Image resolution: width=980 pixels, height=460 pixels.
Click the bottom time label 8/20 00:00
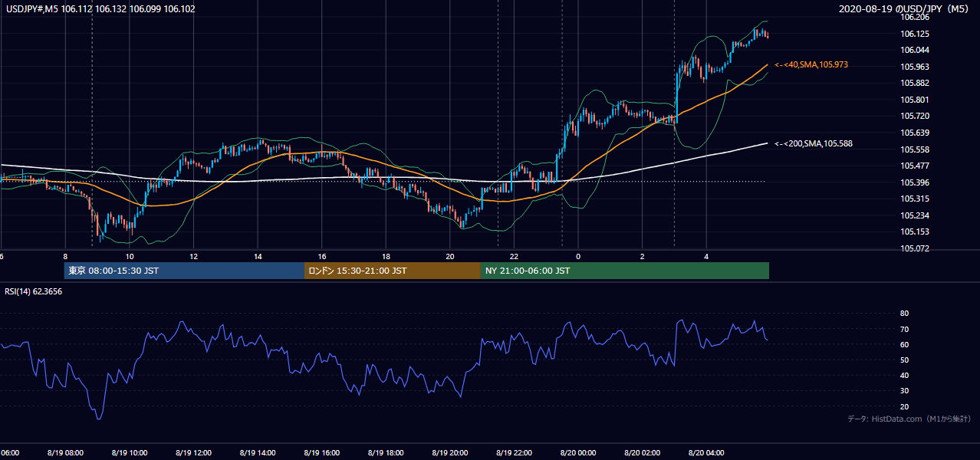pos(578,453)
